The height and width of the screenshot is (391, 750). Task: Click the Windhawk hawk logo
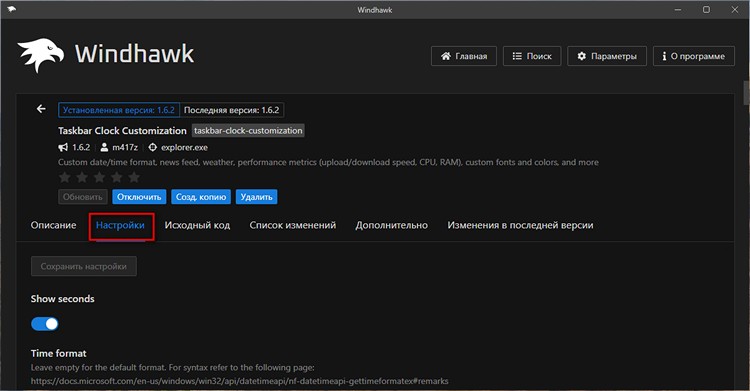40,55
